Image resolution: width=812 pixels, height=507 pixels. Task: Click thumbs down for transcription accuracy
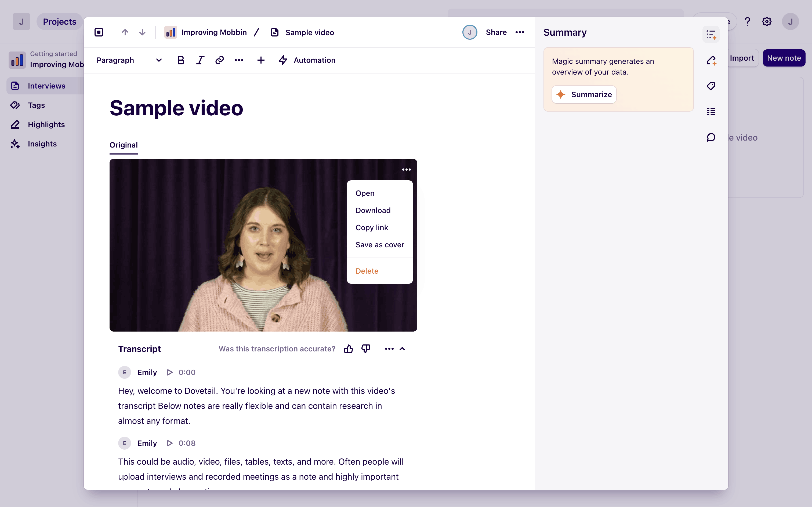[366, 349]
